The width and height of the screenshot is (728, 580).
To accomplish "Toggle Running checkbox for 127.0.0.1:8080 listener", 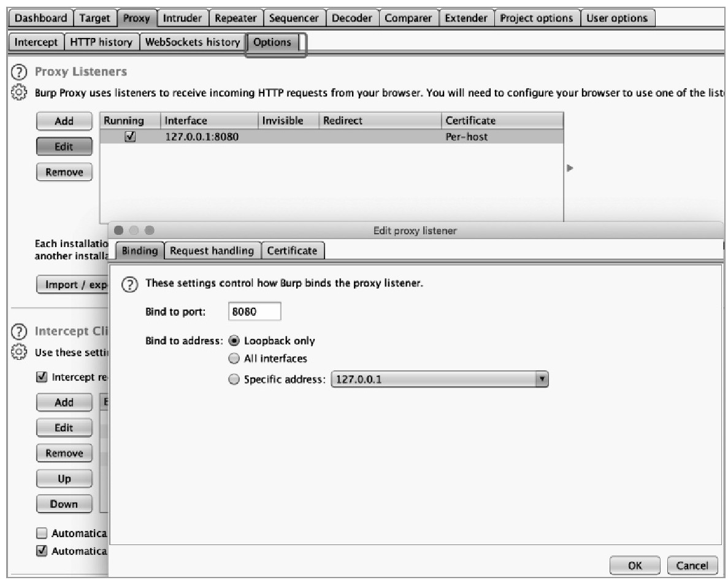I will 130,137.
